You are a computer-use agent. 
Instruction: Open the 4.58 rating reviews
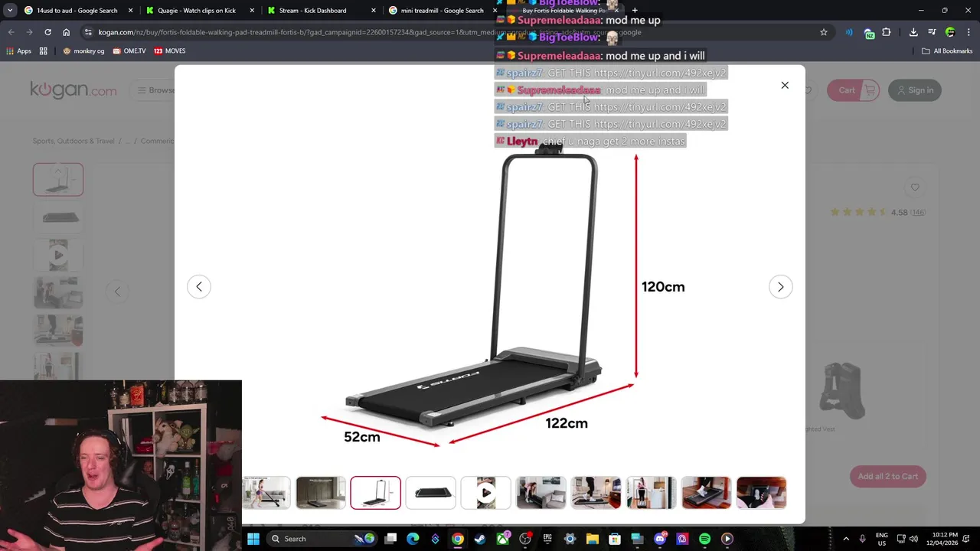(878, 212)
